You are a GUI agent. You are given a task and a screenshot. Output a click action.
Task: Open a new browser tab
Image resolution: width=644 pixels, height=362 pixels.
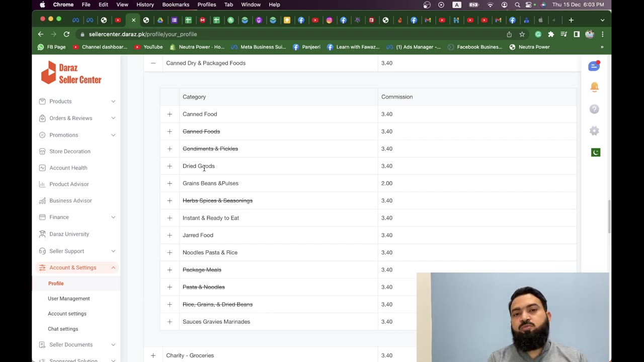tap(571, 20)
